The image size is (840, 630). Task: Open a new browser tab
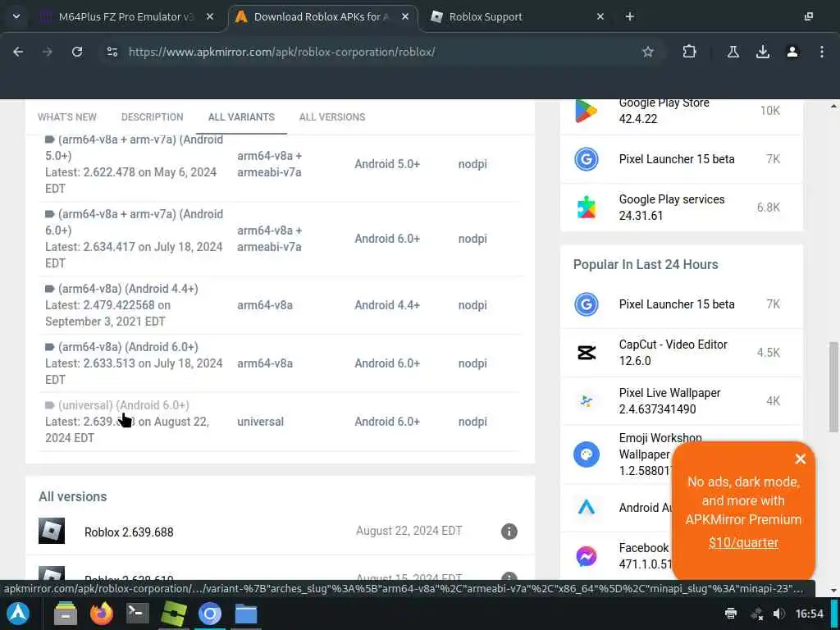click(x=630, y=16)
